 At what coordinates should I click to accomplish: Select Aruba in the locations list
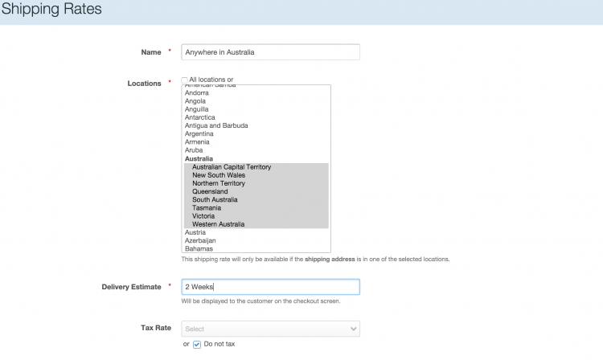coord(256,150)
